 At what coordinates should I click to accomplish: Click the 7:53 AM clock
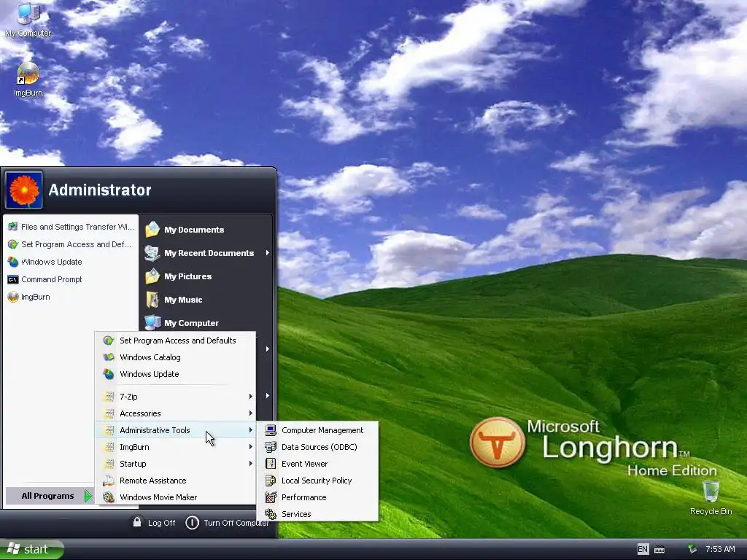pyautogui.click(x=720, y=550)
